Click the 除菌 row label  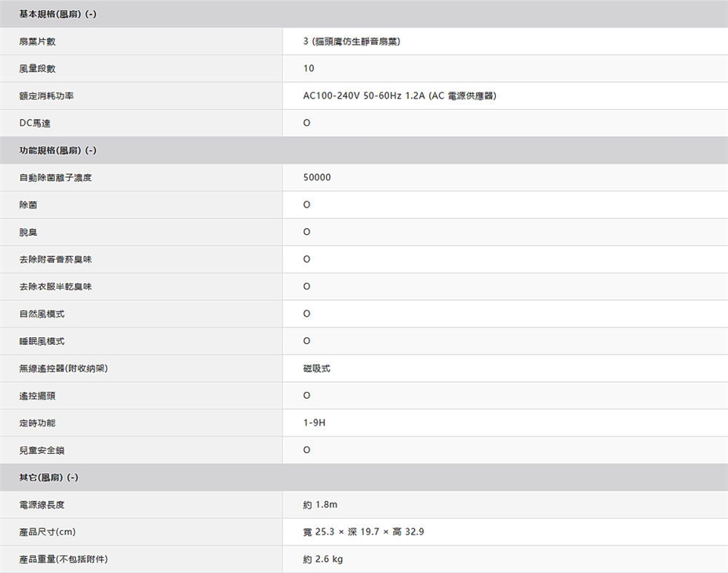(x=28, y=205)
